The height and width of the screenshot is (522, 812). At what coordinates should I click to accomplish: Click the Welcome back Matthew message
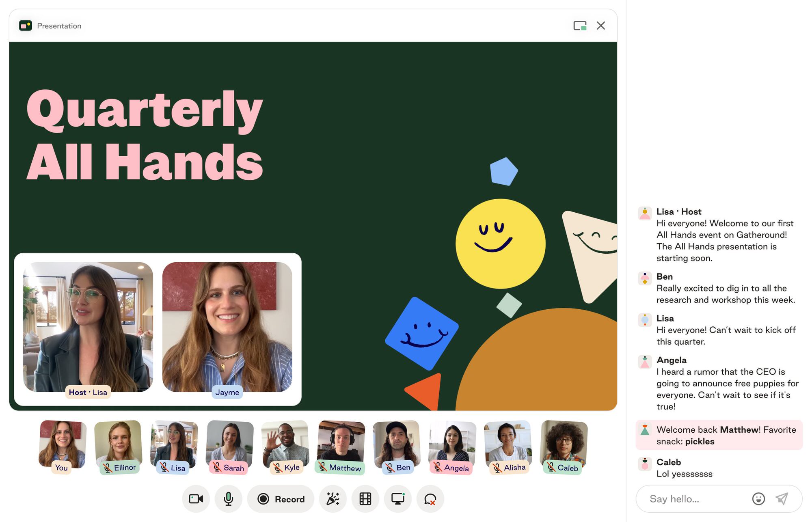(719, 435)
